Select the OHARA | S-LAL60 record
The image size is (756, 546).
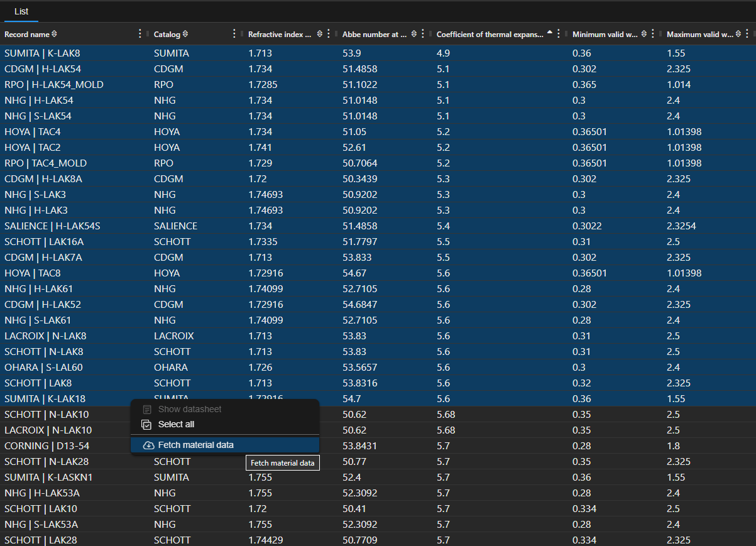(378, 367)
